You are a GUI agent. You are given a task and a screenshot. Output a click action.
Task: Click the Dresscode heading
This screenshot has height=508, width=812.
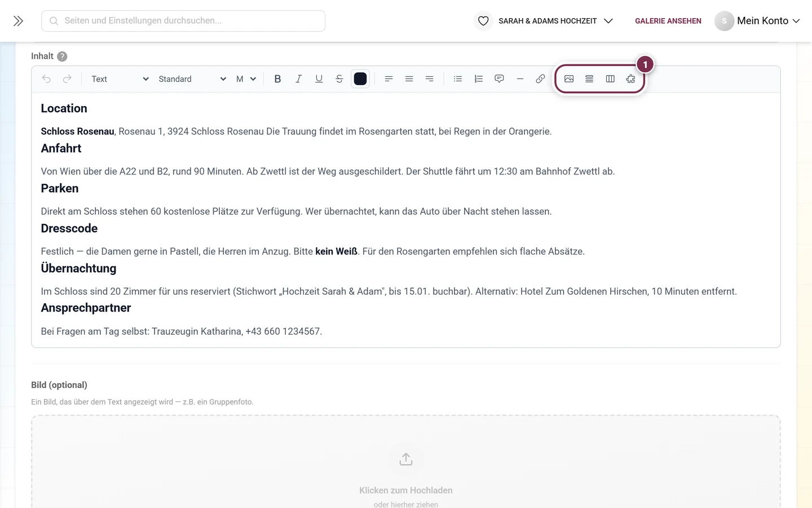click(x=69, y=229)
